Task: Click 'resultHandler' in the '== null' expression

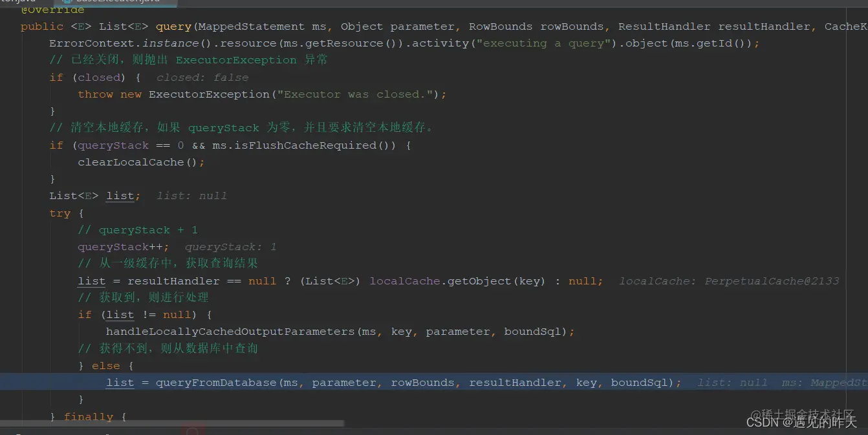Action: point(173,281)
